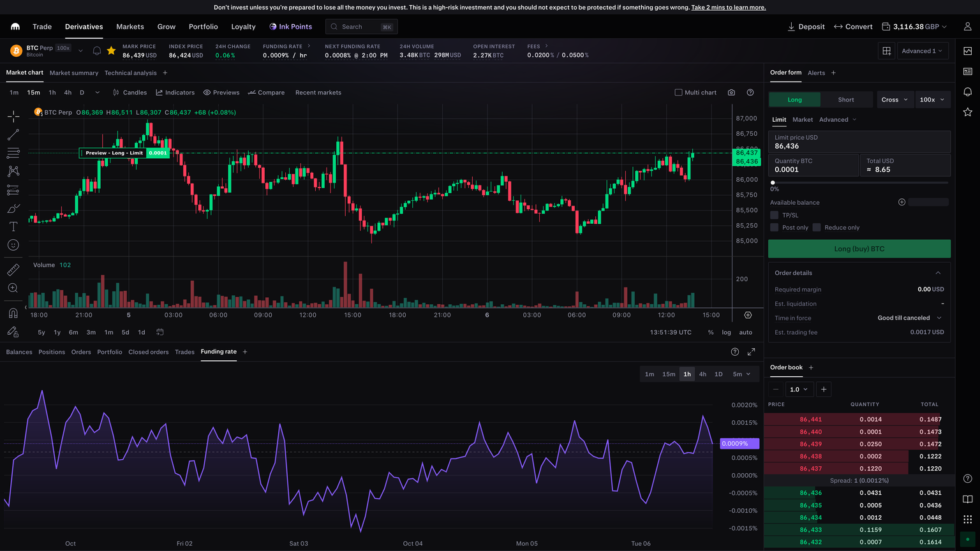Open the 100x leverage dropdown
This screenshot has width=980, height=551.
[x=932, y=99]
